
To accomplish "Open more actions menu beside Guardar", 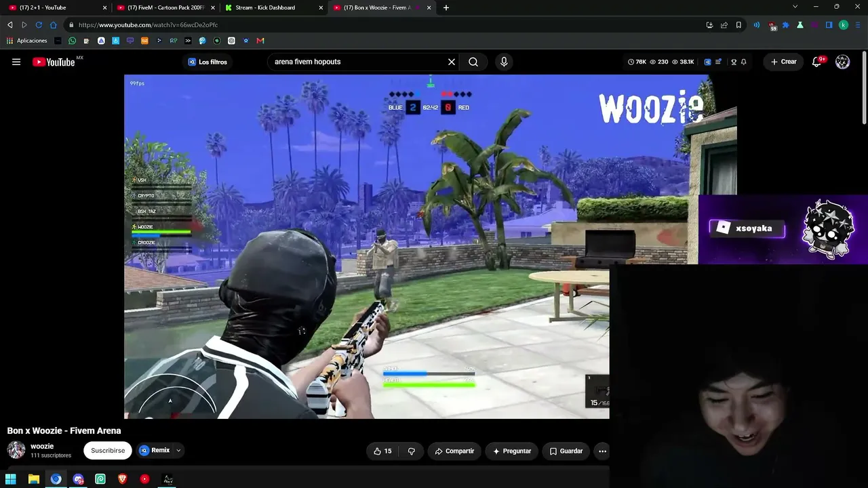I will pos(602,451).
